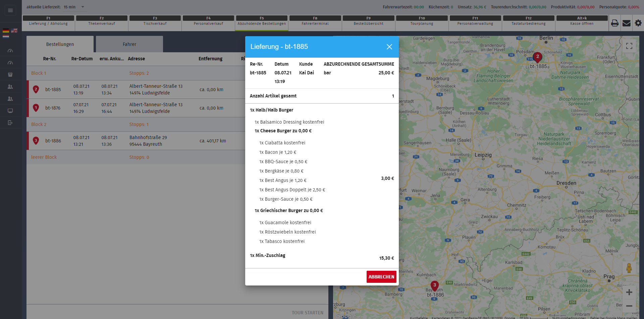Select F4 Personalverkauf
This screenshot has height=319, width=644.
click(208, 23)
